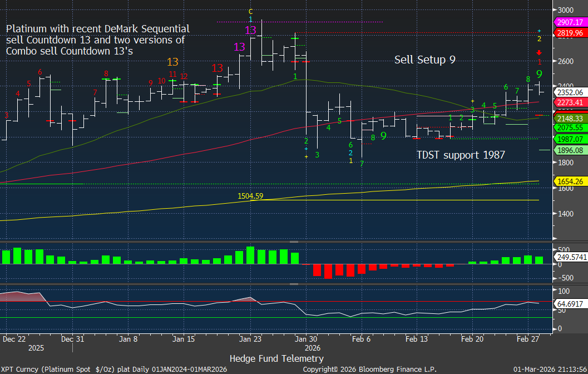
Task: Click the Dec 22 date on the time axis
Action: click(x=14, y=338)
